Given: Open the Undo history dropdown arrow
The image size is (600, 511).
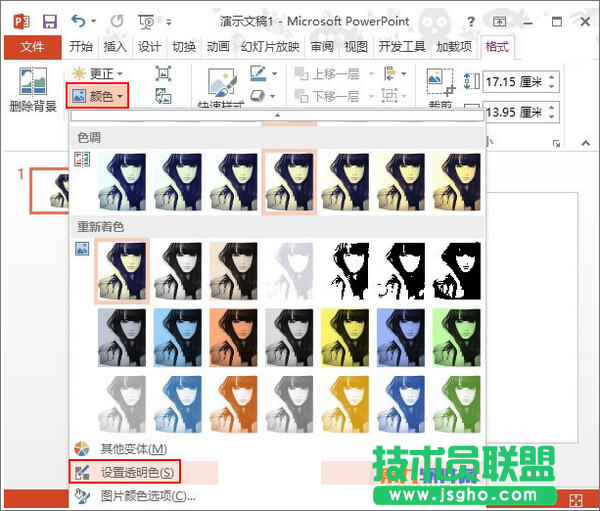Looking at the screenshot, I should pyautogui.click(x=93, y=21).
